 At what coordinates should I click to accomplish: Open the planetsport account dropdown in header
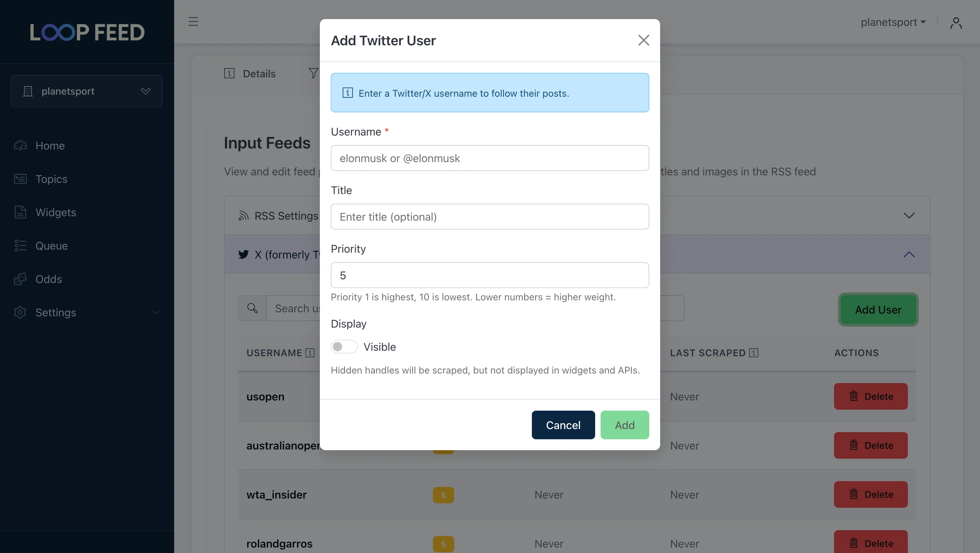click(x=893, y=22)
